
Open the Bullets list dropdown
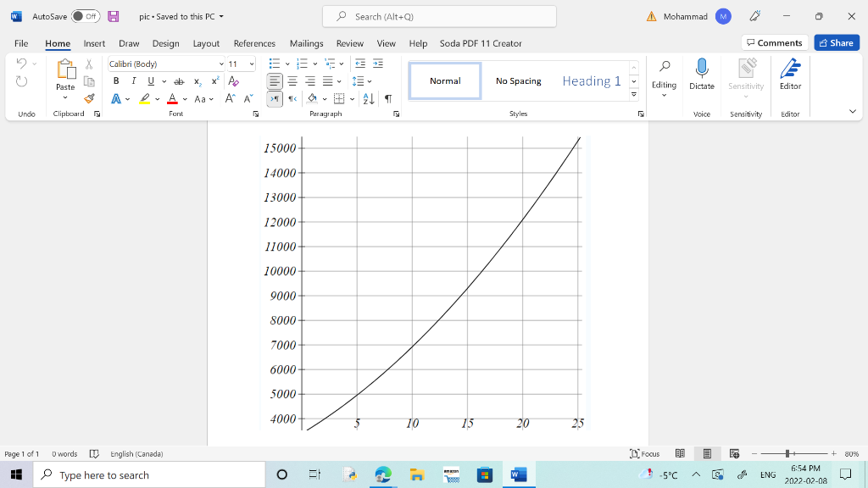pos(287,64)
